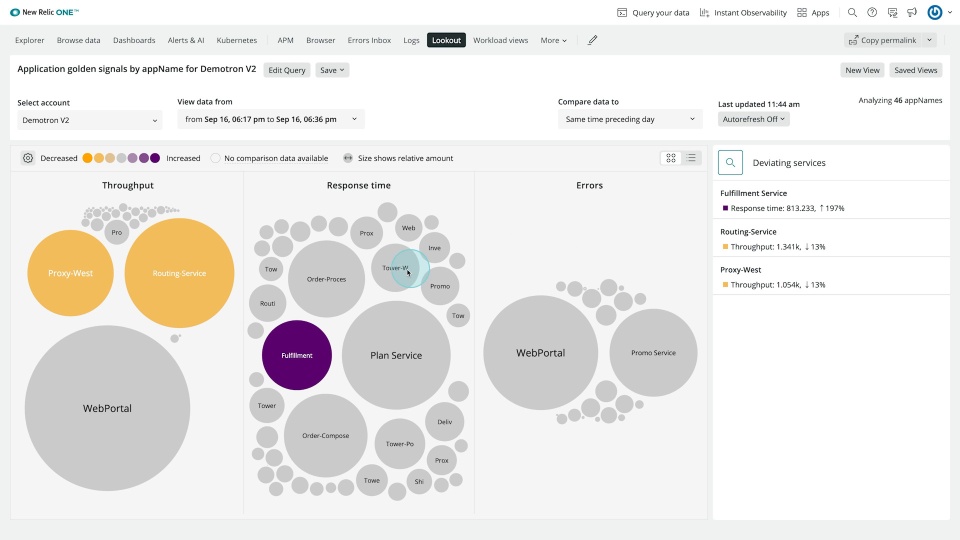Open the Browser tab

[321, 40]
